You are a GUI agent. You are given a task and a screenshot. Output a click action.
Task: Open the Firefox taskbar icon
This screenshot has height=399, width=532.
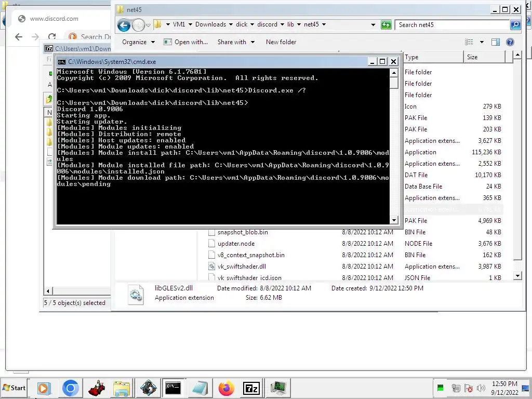[227, 388]
